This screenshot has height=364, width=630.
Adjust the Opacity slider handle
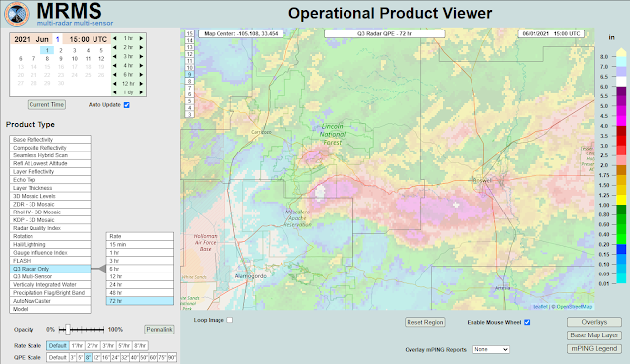click(68, 330)
